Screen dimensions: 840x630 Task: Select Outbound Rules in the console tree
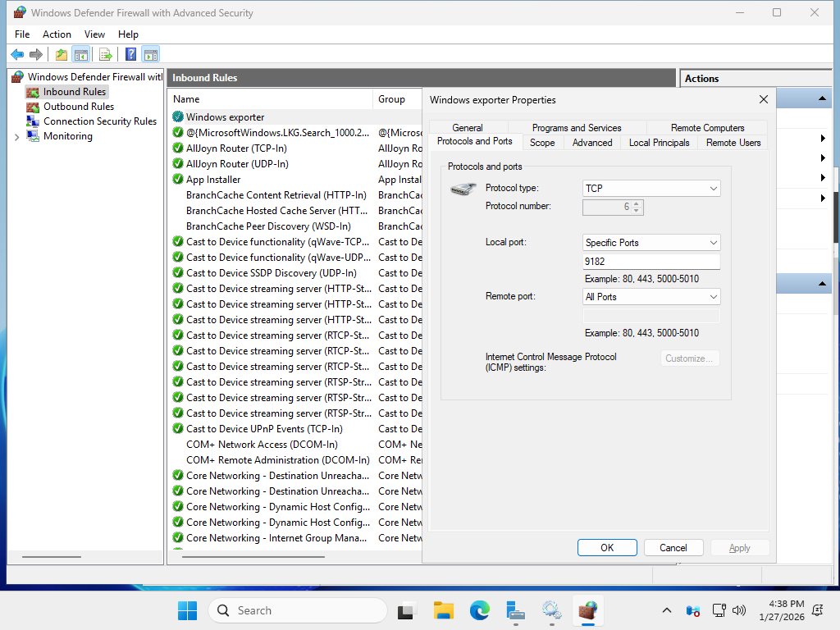click(78, 107)
